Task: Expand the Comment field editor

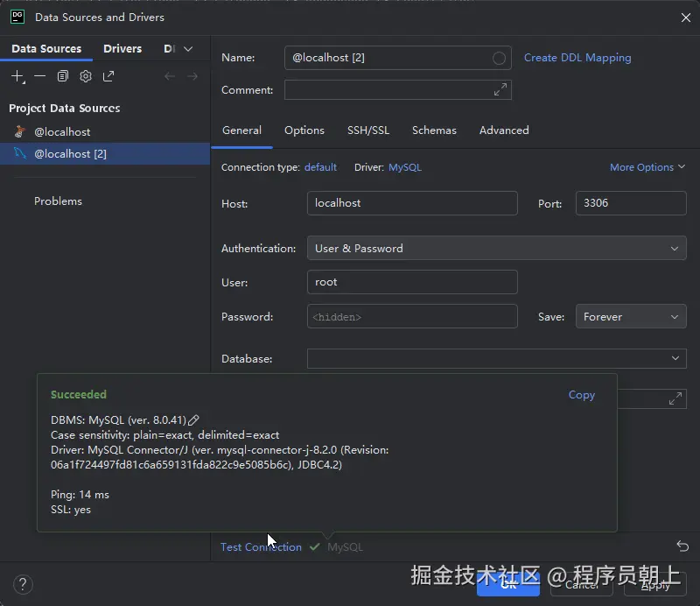Action: 500,89
